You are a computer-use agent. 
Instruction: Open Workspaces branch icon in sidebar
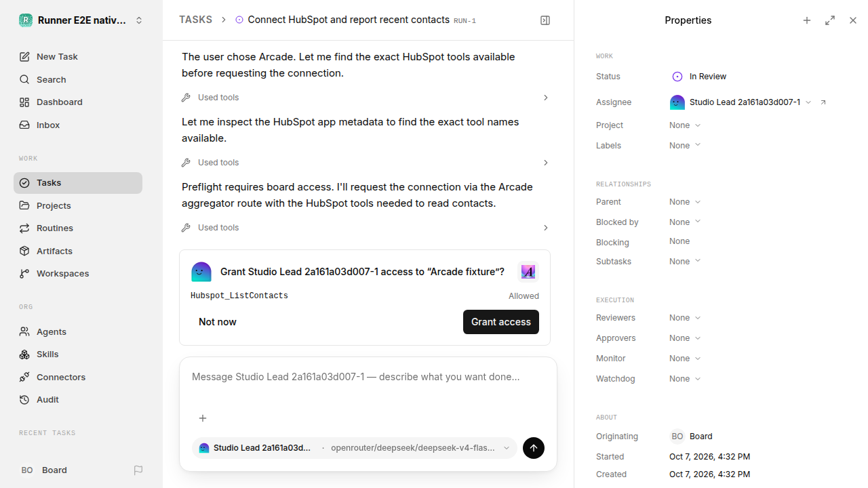(x=24, y=274)
